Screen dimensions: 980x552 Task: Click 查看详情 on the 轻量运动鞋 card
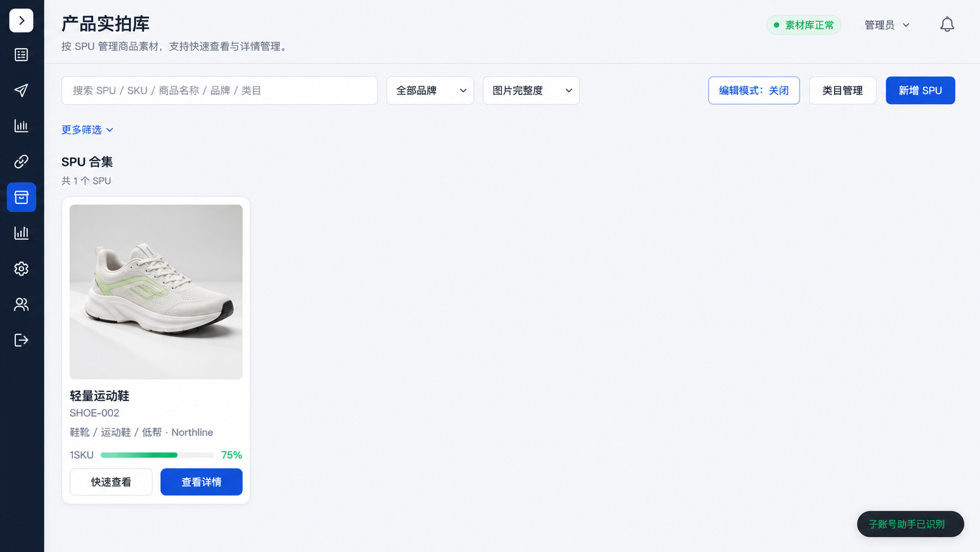[x=201, y=482]
